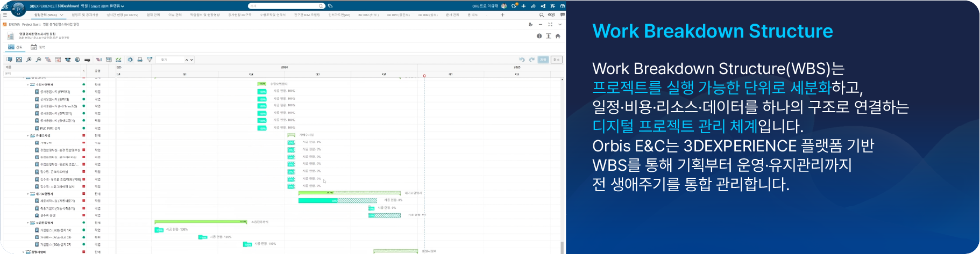Switch to the 문서 관리 tab
The height and width of the screenshot is (254, 980).
(x=452, y=15)
